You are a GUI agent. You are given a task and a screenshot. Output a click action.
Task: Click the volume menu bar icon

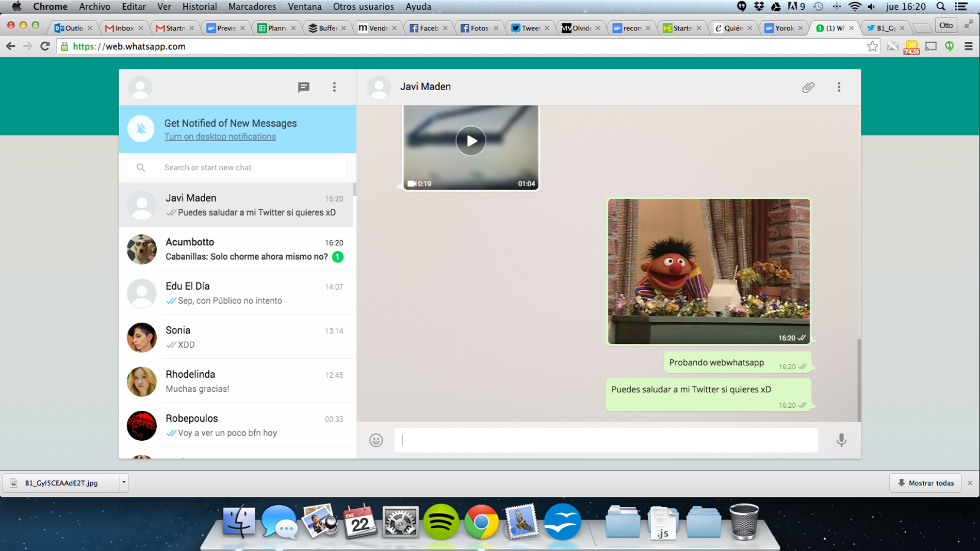tap(872, 7)
